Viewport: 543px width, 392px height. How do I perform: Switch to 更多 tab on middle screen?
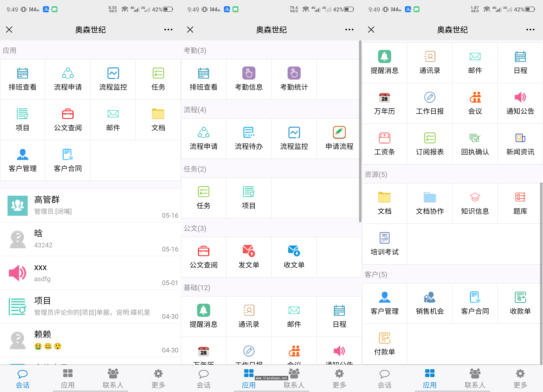[339, 379]
